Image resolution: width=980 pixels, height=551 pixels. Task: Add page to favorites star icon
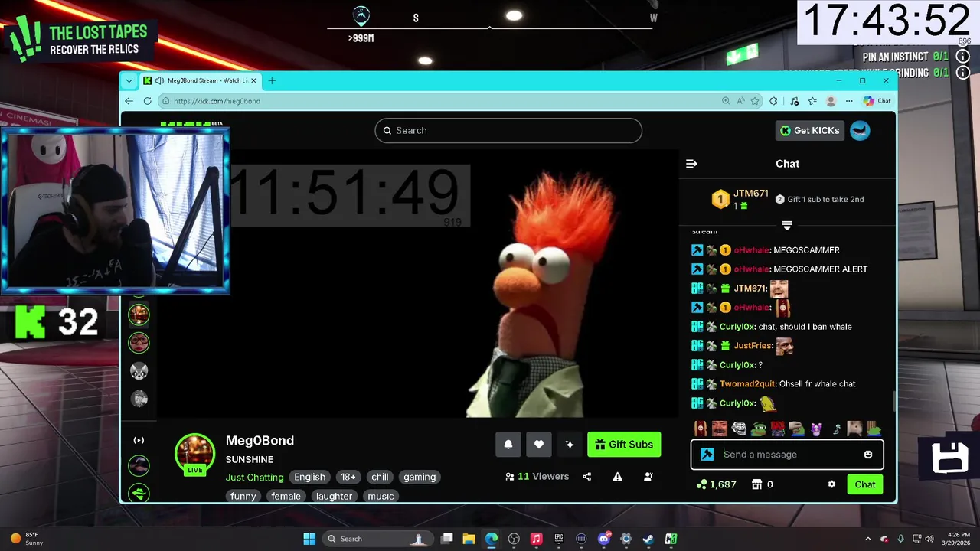(x=755, y=101)
